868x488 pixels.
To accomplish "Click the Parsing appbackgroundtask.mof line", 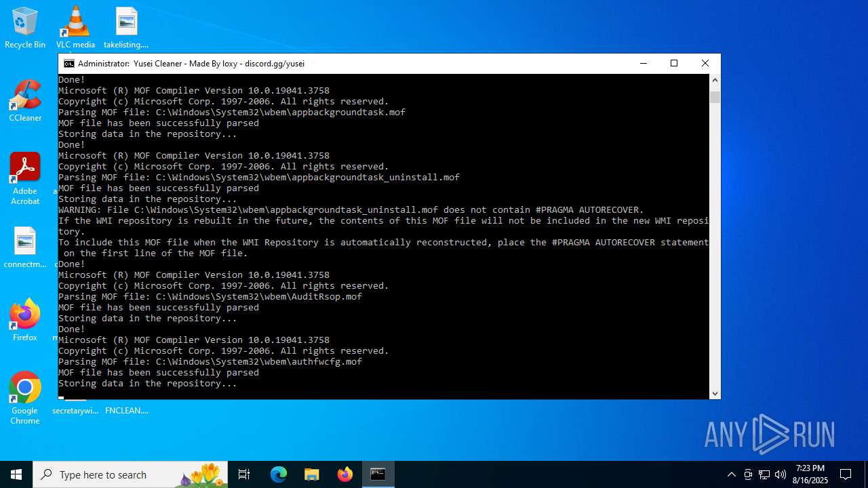I will [x=232, y=113].
